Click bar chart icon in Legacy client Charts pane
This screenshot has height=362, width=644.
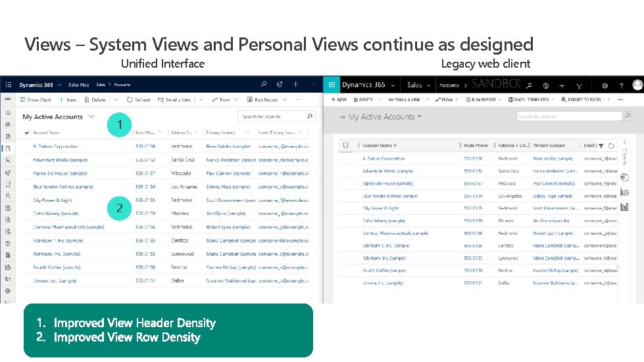pos(625,207)
